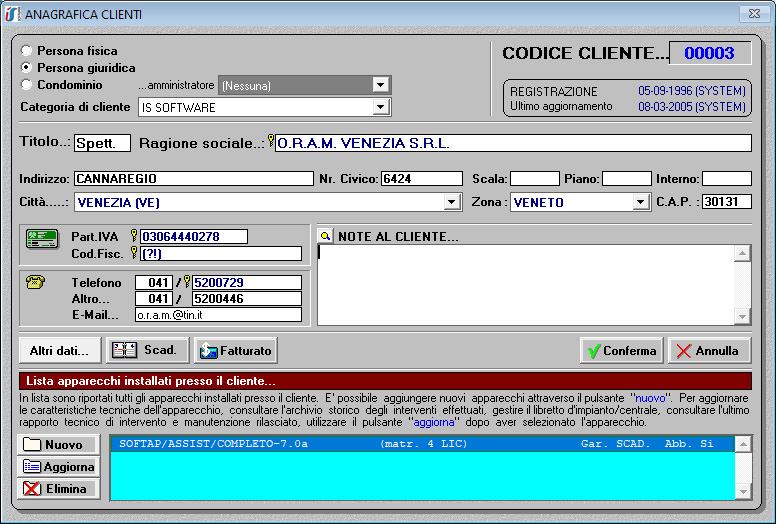Screen dimensions: 776x524
Task: Click the card icon next to Part.IVA
Action: 41,240
